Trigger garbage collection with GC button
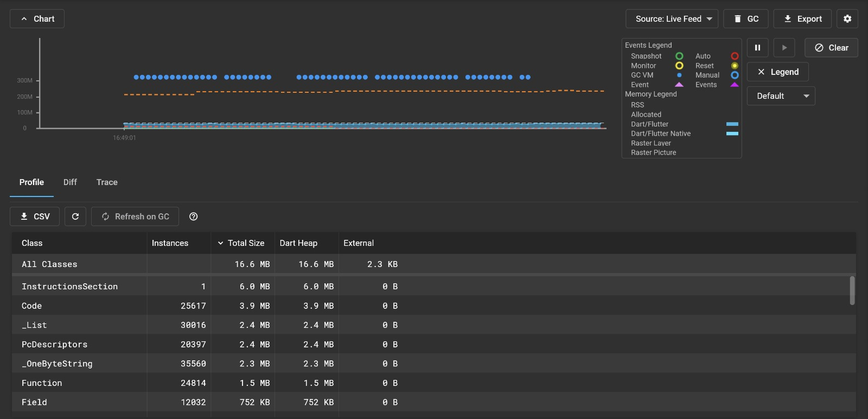868x419 pixels. (x=745, y=19)
